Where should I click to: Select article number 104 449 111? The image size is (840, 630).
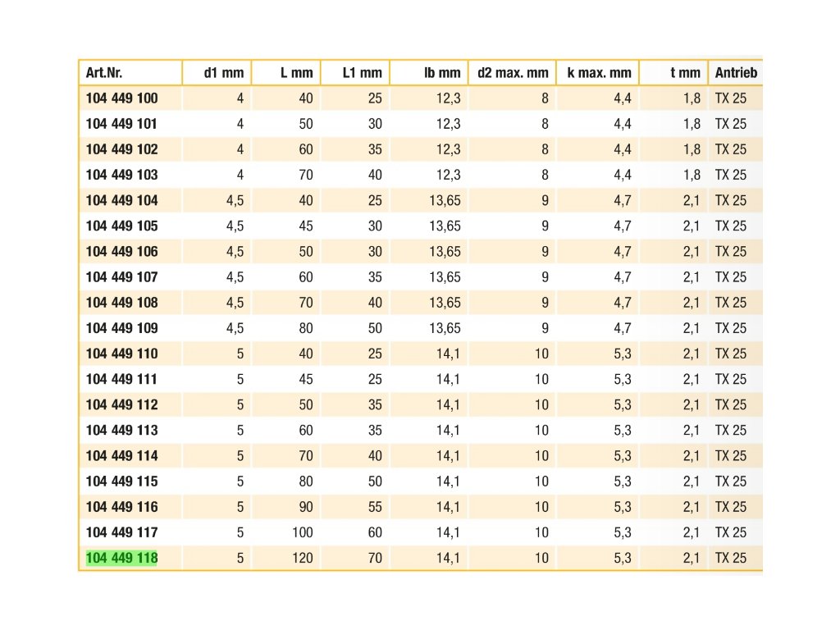coord(121,379)
